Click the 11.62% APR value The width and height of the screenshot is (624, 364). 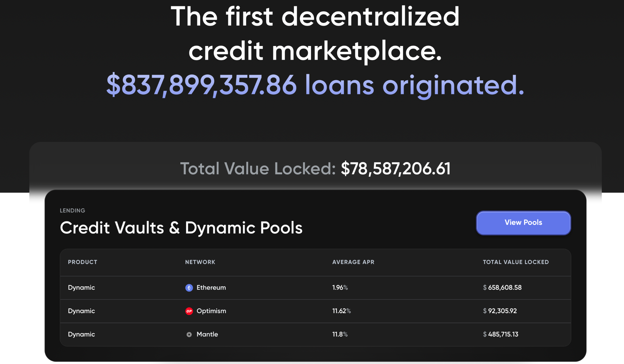pyautogui.click(x=341, y=311)
